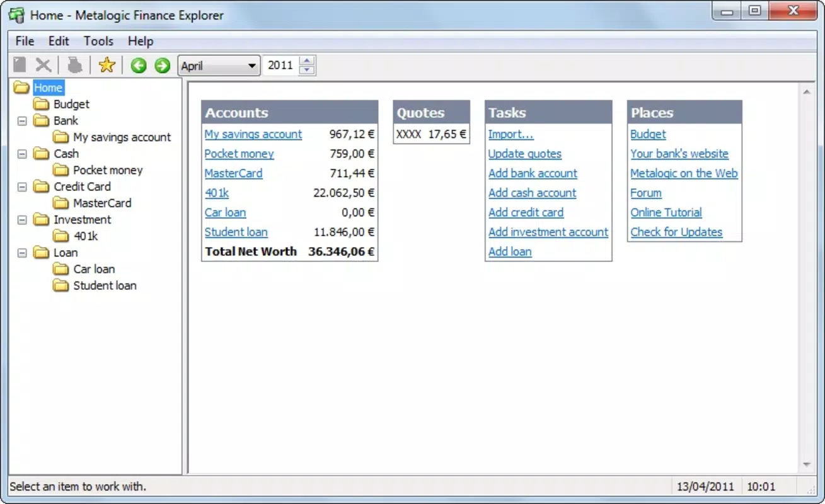825x504 pixels.
Task: Open the Forum link
Action: (x=646, y=193)
